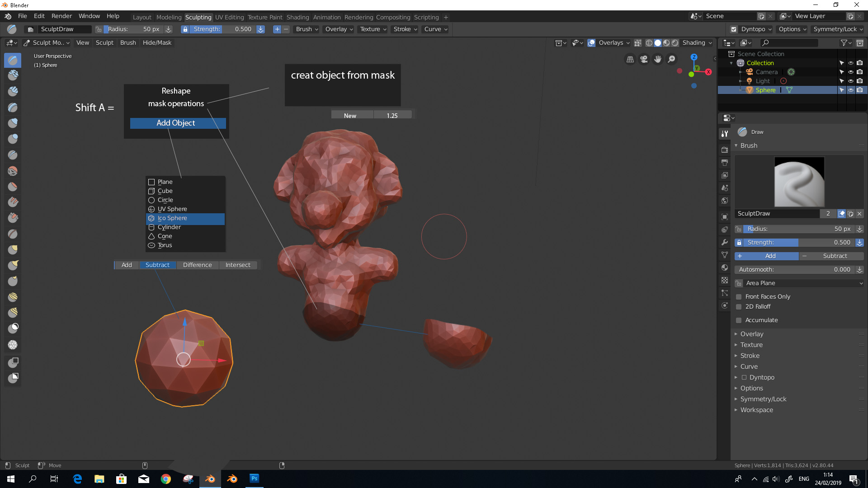Open the Hide/Mask menu

click(157, 43)
